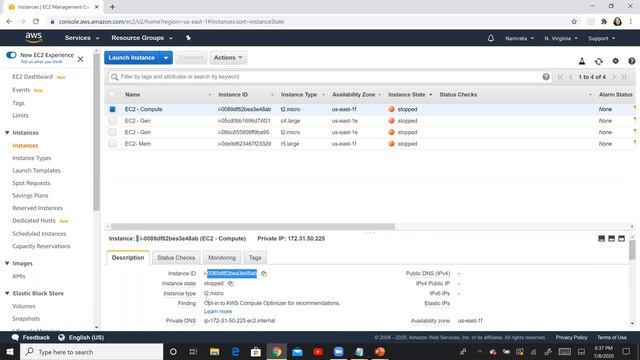Screen dimensions: 640x360
Task: Open the Resource Groups dropdown
Action: [142, 38]
